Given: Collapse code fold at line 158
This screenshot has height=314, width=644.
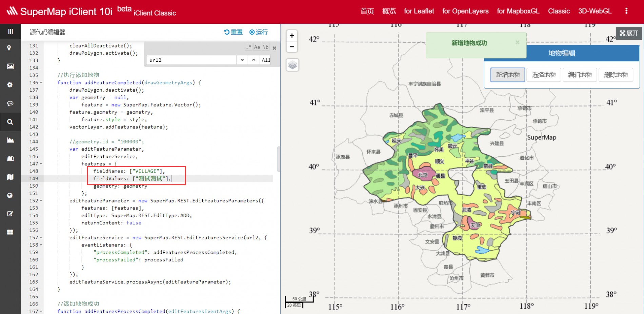Looking at the screenshot, I should point(41,245).
